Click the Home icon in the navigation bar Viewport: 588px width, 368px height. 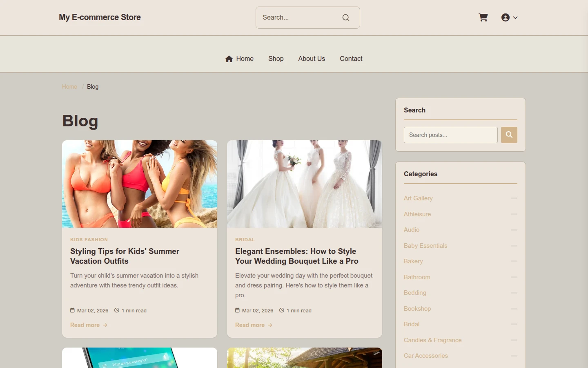point(229,59)
